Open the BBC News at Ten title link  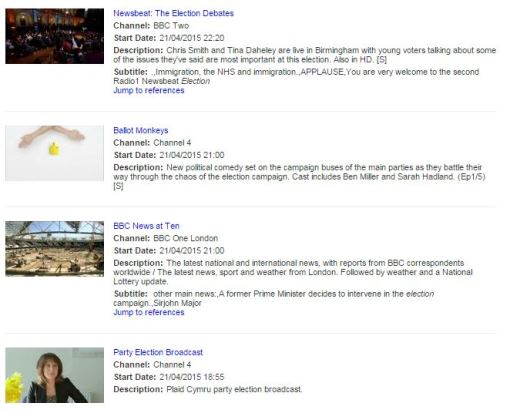pos(146,226)
